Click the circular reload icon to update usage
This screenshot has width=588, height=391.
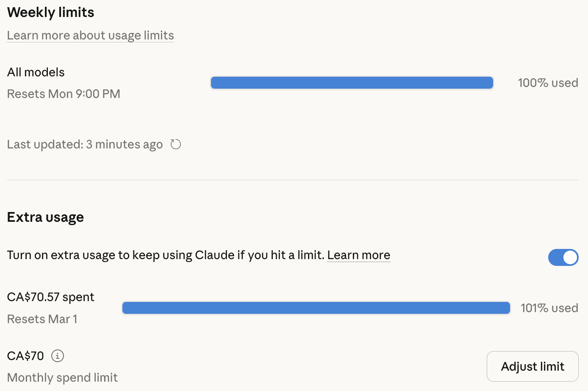[x=175, y=144]
